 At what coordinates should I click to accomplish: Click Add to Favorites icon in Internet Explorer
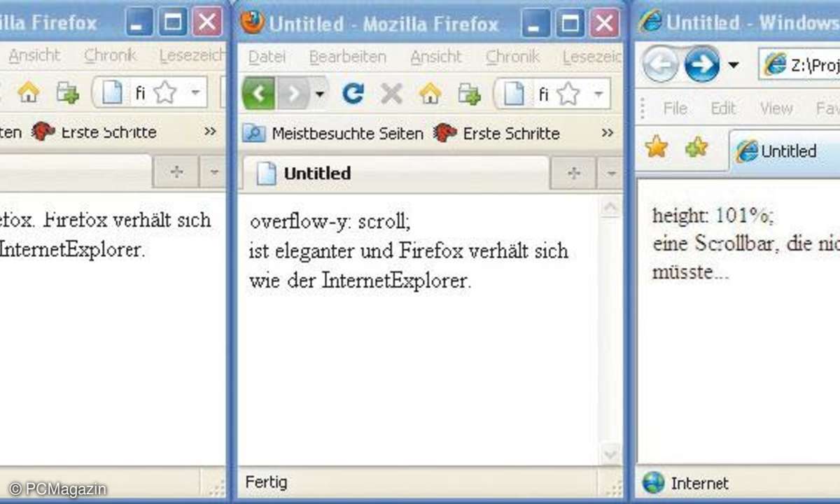tap(696, 147)
